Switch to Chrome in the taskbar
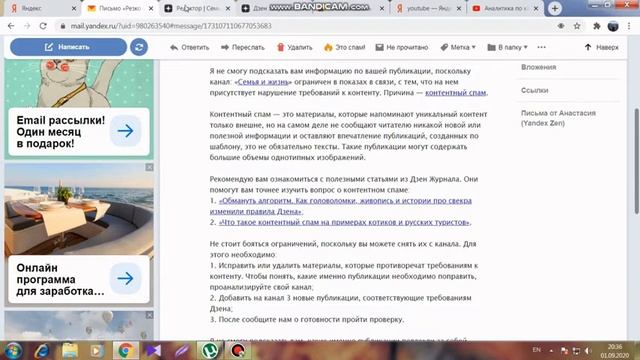Viewport: 640px width, 360px height. [x=125, y=350]
